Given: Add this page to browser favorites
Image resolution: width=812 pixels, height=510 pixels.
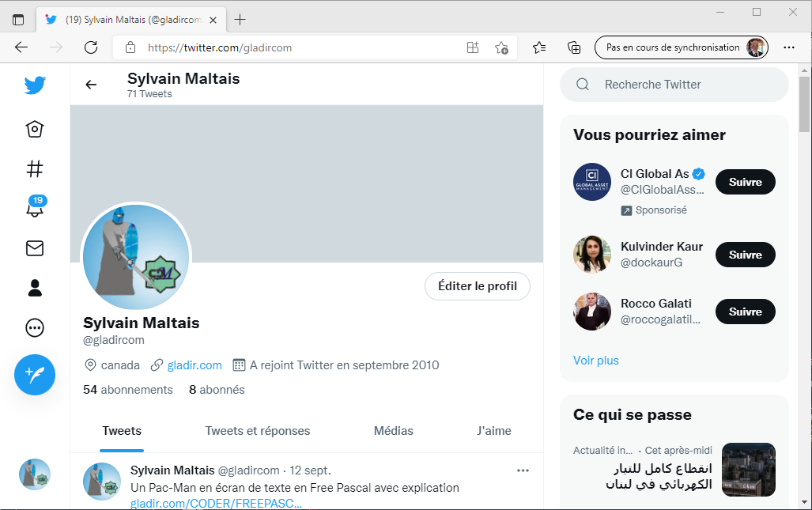Looking at the screenshot, I should 501,47.
